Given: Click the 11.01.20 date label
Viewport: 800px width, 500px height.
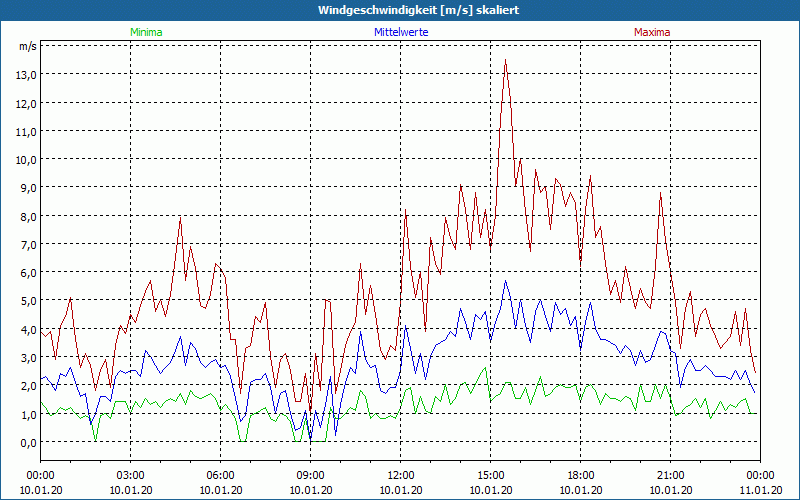Looking at the screenshot, I should 760,490.
